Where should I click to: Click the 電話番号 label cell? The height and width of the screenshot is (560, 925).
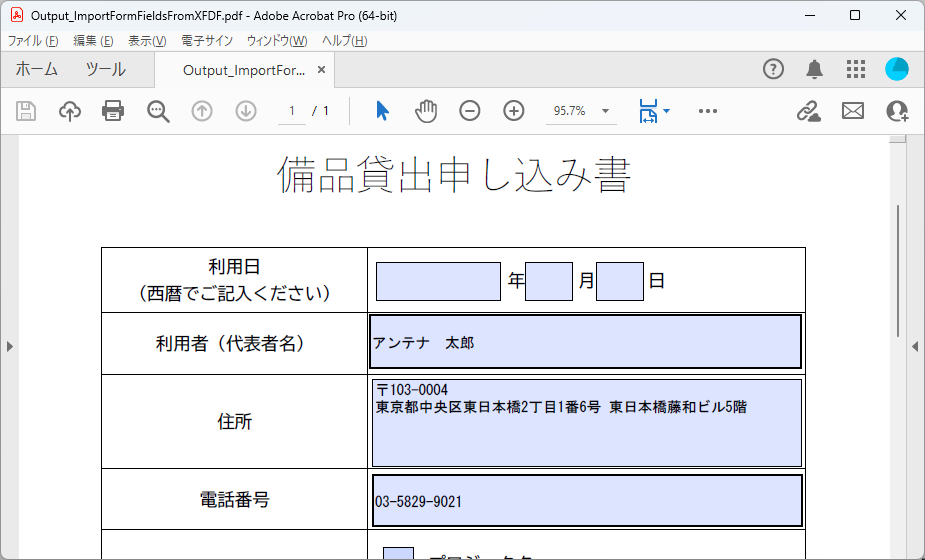click(x=234, y=500)
